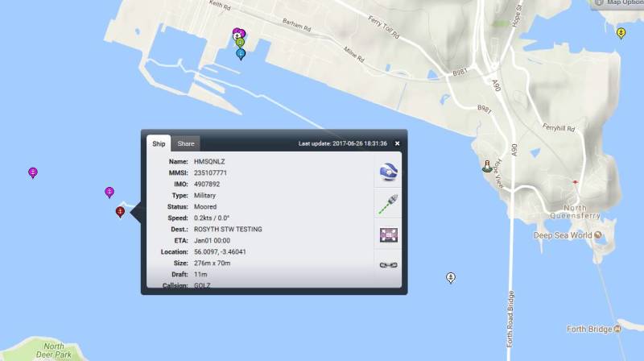Viewport: 644px width, 361px height.
Task: Select the purple marker atop the dock cluster
Action: pos(242,32)
